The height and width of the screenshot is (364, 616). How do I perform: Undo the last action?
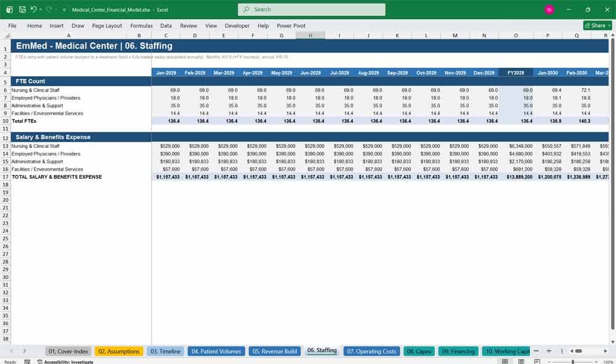click(33, 9)
